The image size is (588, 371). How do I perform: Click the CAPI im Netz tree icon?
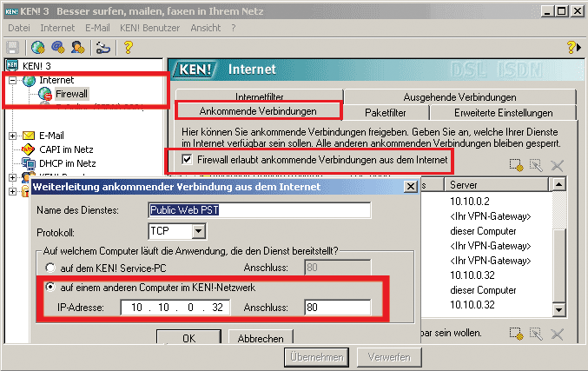[x=28, y=149]
